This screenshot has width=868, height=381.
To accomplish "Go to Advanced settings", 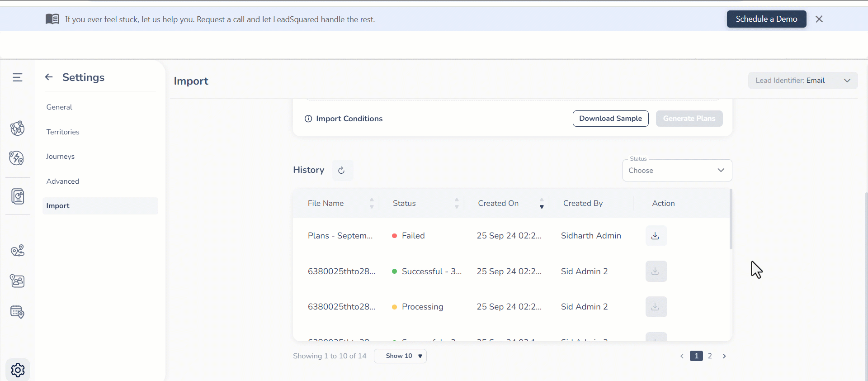I will [63, 181].
